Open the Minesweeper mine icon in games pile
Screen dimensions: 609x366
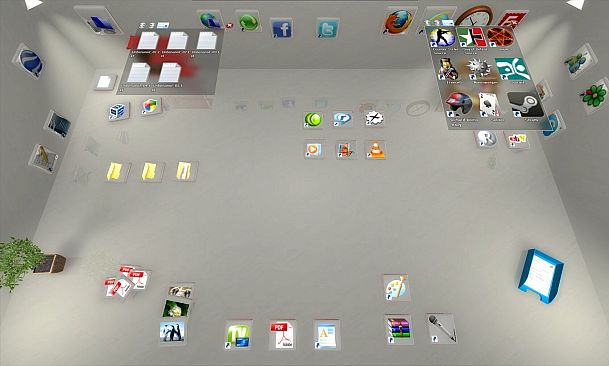[480, 70]
